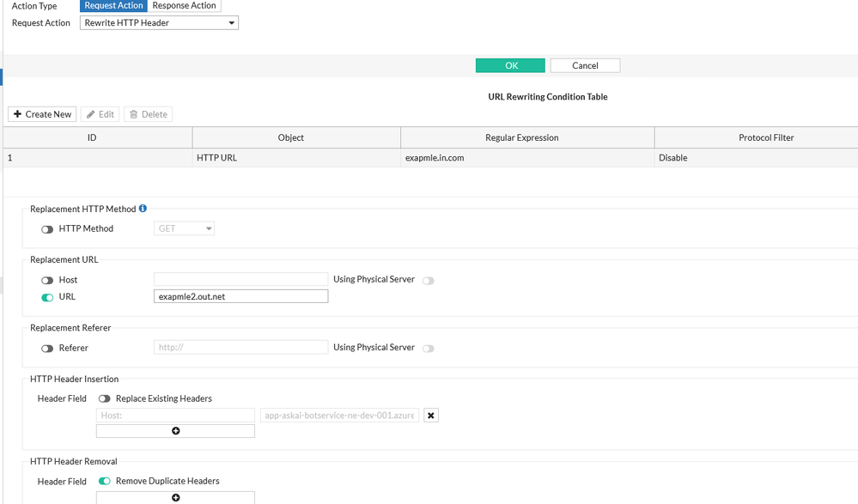Disable the URL replacement toggle
The height and width of the screenshot is (504, 858).
[47, 297]
